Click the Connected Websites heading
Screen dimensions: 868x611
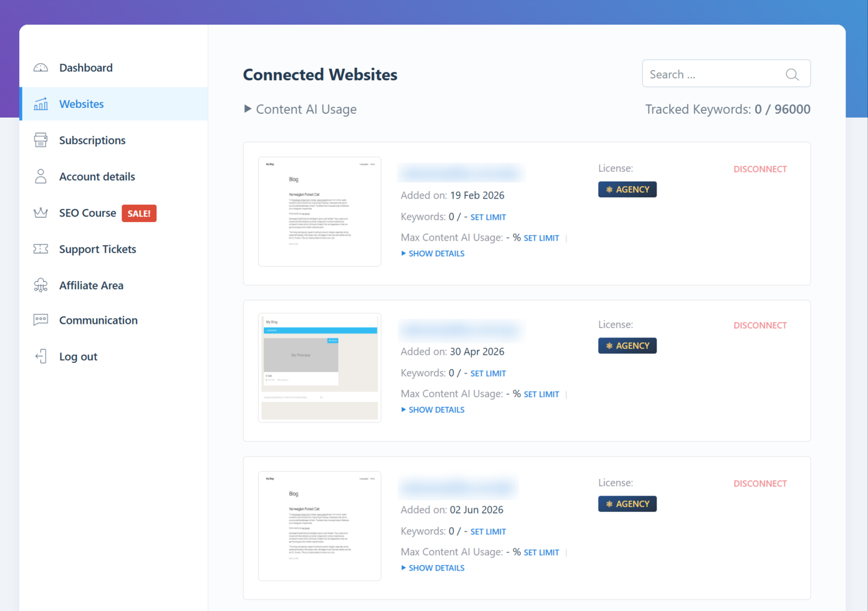pos(320,74)
